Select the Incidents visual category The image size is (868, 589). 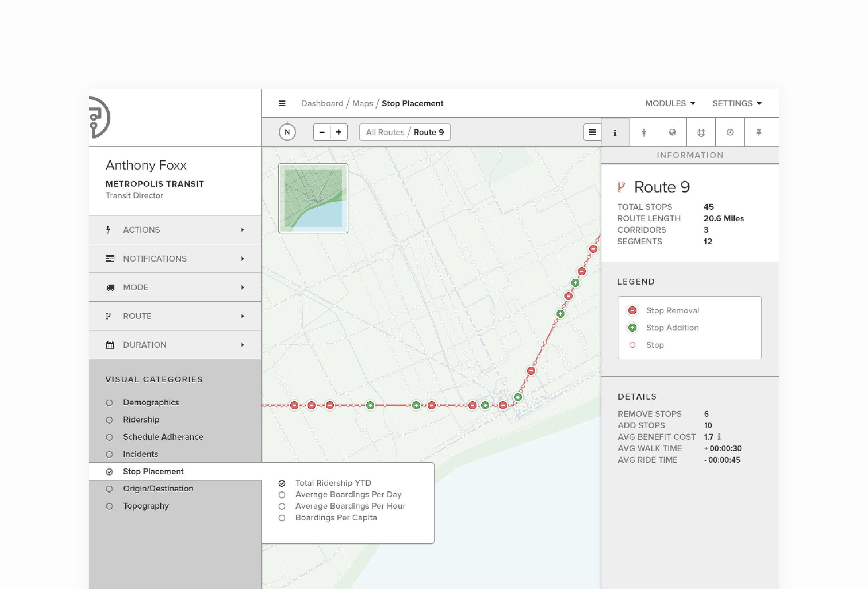[132, 454]
